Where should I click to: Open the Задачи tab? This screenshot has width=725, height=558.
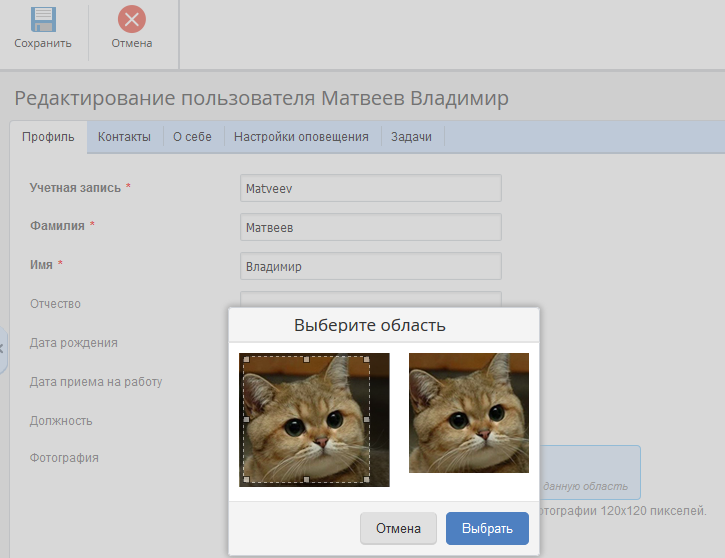tap(411, 137)
